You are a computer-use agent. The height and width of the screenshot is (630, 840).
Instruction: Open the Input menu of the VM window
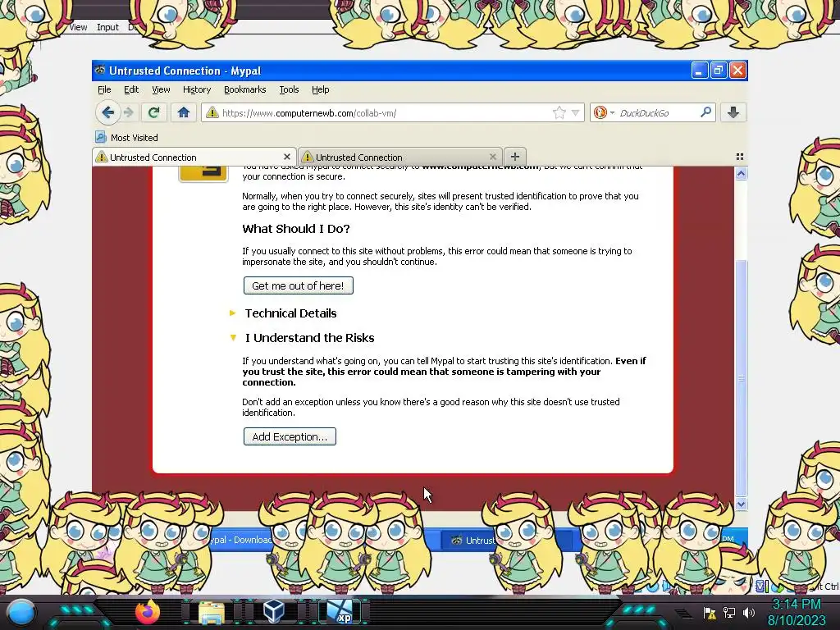pyautogui.click(x=107, y=27)
